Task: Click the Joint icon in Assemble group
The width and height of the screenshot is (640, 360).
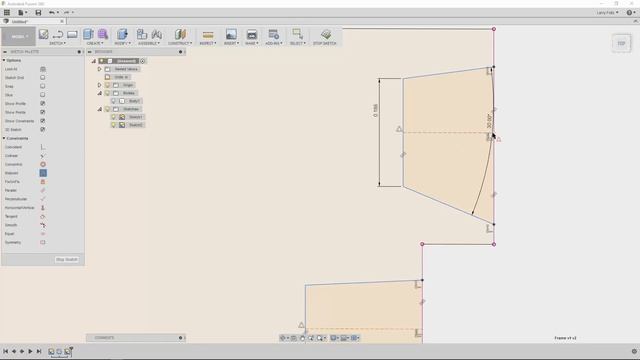Action: tap(157, 34)
